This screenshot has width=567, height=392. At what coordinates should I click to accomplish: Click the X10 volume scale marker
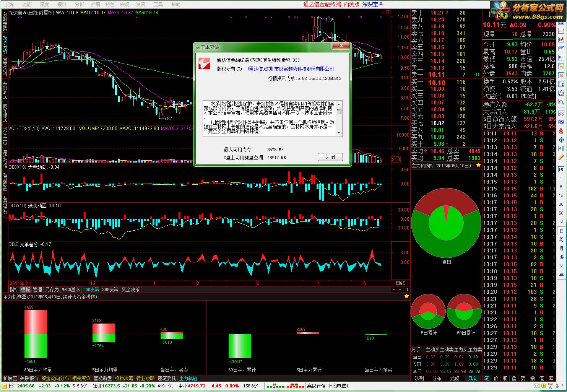[x=396, y=159]
